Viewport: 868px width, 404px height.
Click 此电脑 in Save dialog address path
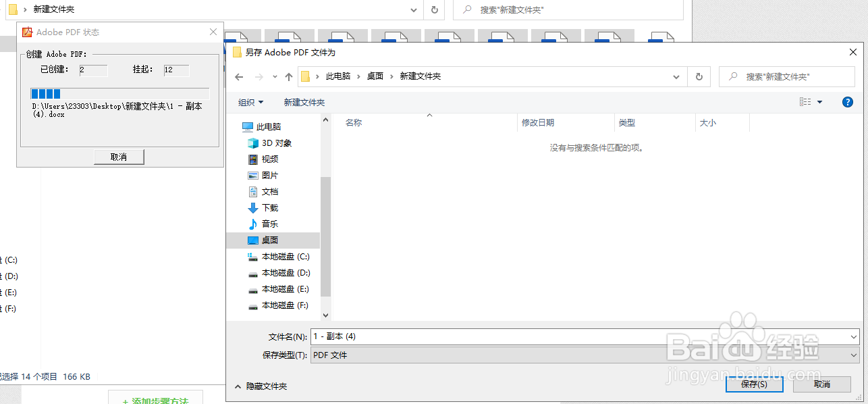(x=338, y=76)
